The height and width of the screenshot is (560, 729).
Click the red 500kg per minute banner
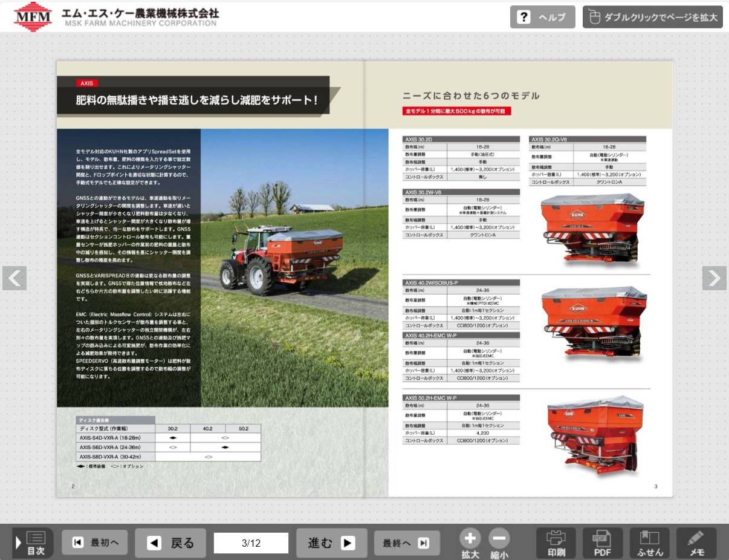click(x=457, y=111)
